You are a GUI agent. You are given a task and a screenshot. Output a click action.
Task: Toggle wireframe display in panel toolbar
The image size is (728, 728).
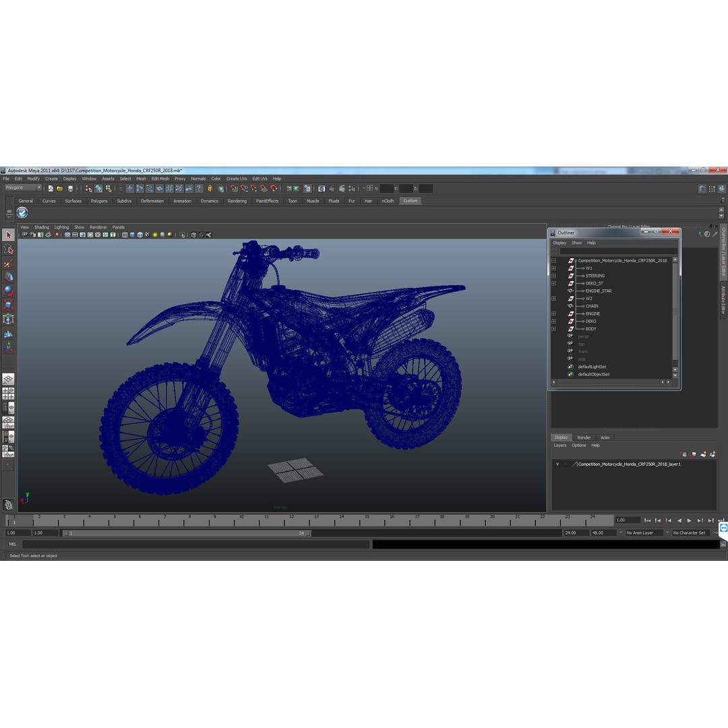coord(125,235)
